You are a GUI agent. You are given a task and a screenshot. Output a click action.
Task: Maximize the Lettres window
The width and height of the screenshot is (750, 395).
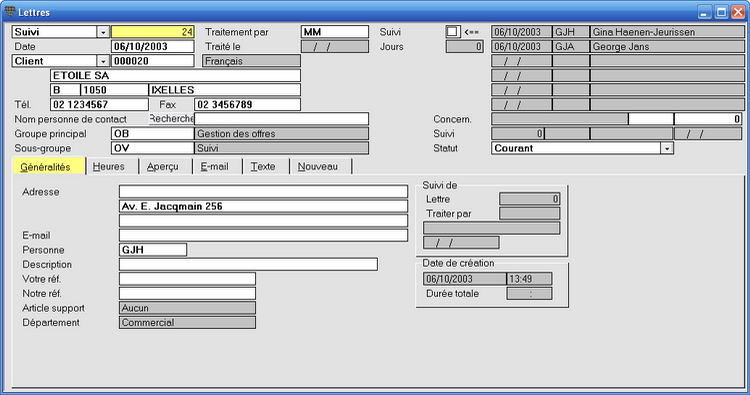click(721, 12)
